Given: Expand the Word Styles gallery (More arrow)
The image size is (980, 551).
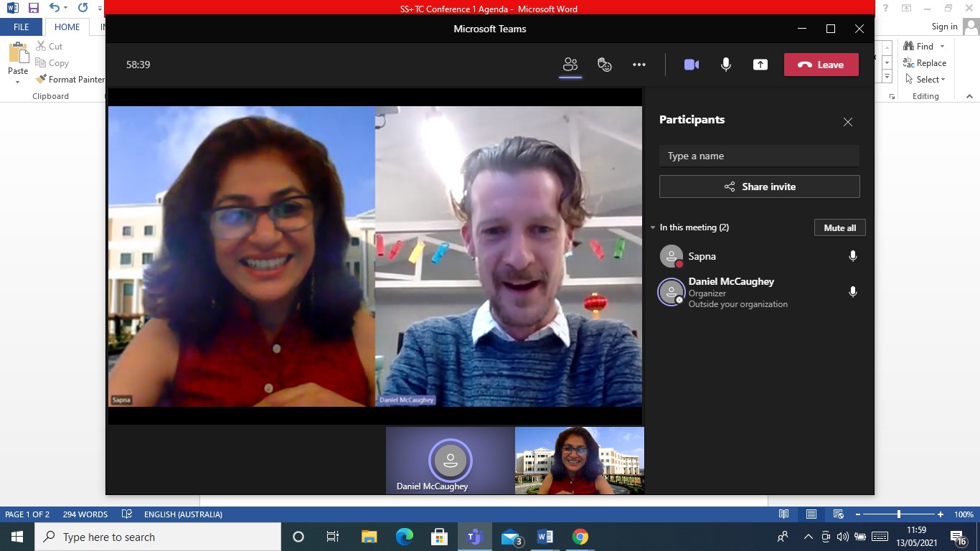Looking at the screenshot, I should click(x=887, y=77).
